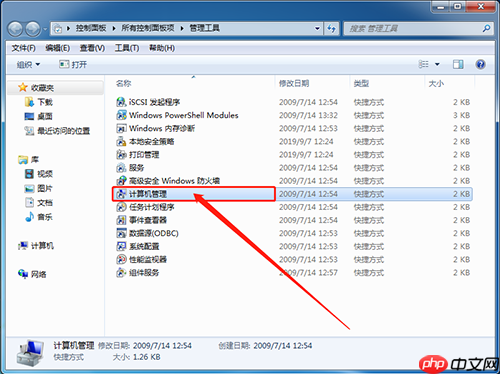Go back with the Back arrow
This screenshot has height=374, width=500.
pos(15,29)
